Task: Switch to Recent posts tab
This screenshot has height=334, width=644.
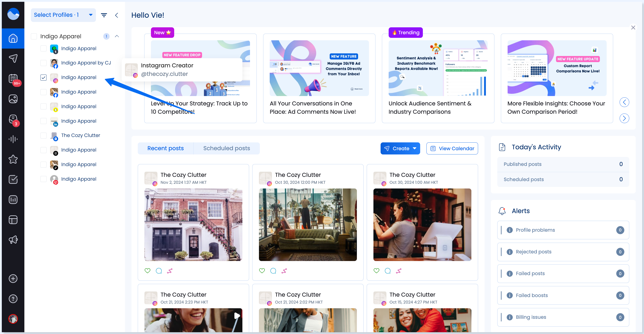Action: 165,148
